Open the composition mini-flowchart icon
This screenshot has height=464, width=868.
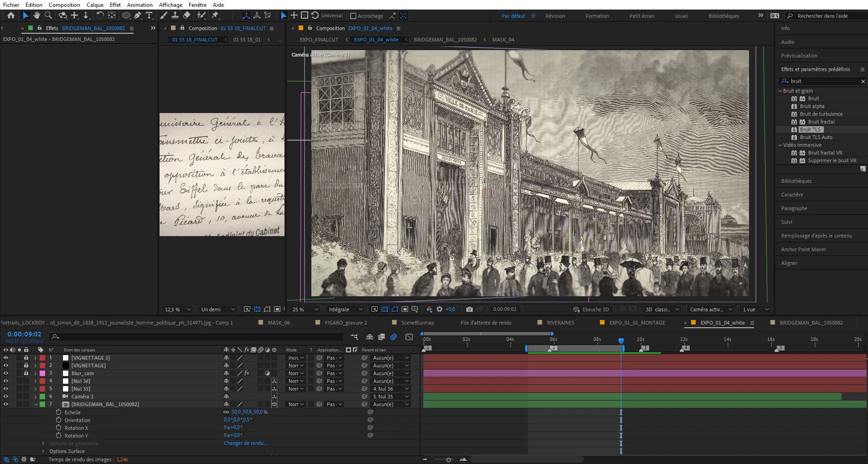tap(354, 337)
